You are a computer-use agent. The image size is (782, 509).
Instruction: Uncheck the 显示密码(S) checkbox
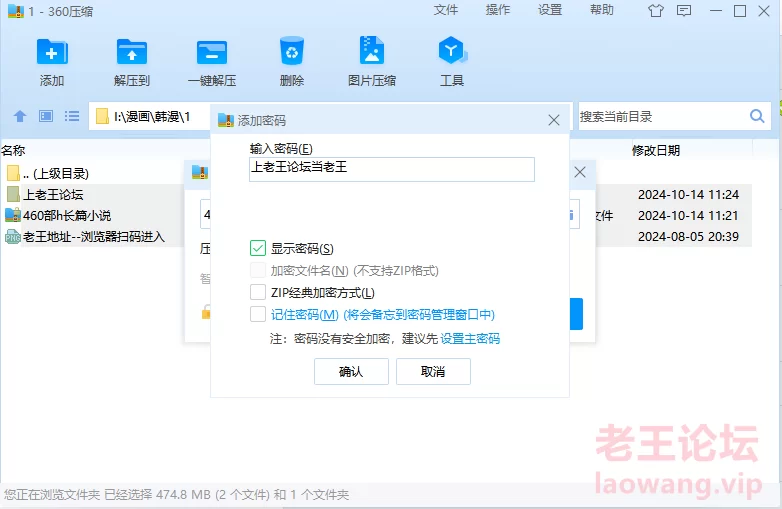(258, 248)
